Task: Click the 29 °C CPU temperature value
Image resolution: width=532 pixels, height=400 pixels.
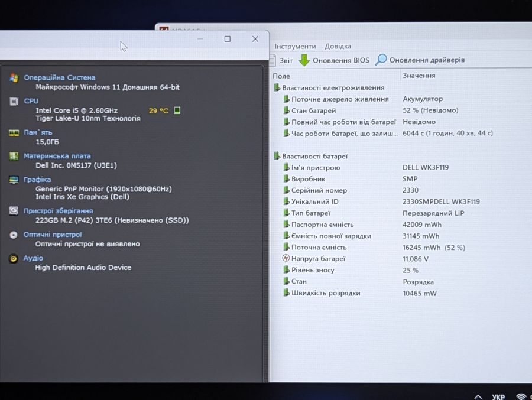Action: 158,110
